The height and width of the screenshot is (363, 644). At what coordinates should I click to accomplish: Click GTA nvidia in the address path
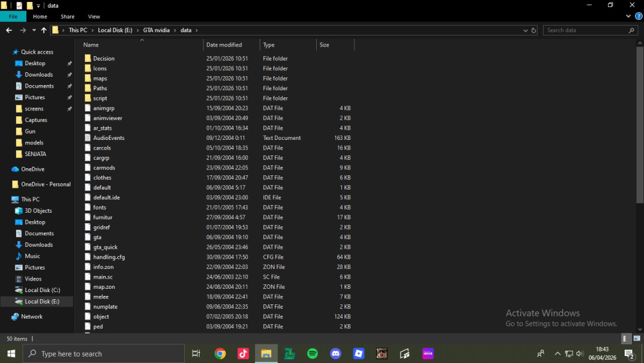156,30
